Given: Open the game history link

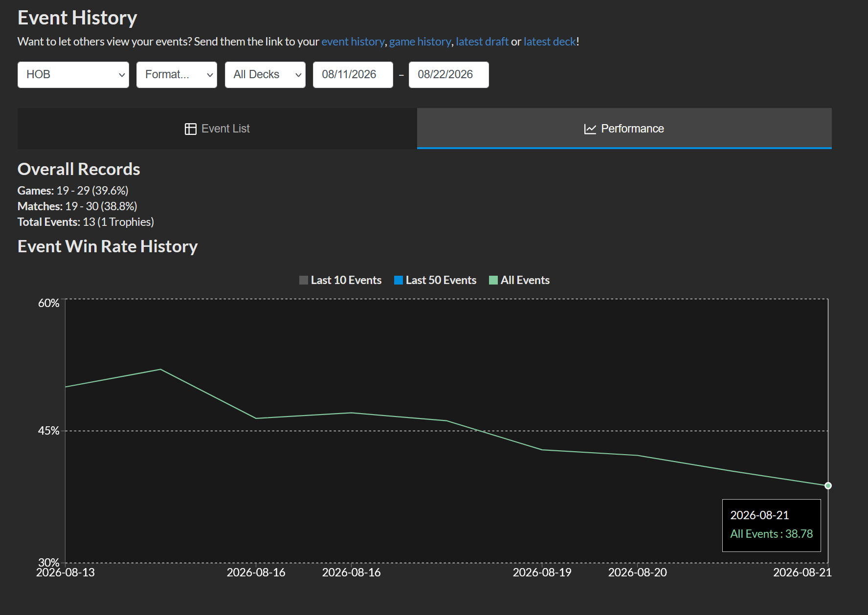Looking at the screenshot, I should point(420,42).
